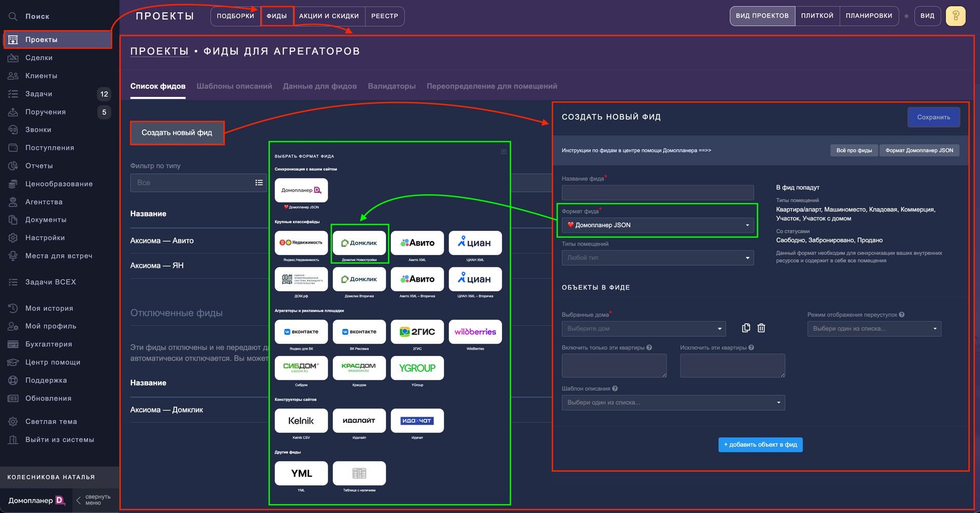Click the copy houses icon
This screenshot has width=980, height=513.
(x=746, y=328)
